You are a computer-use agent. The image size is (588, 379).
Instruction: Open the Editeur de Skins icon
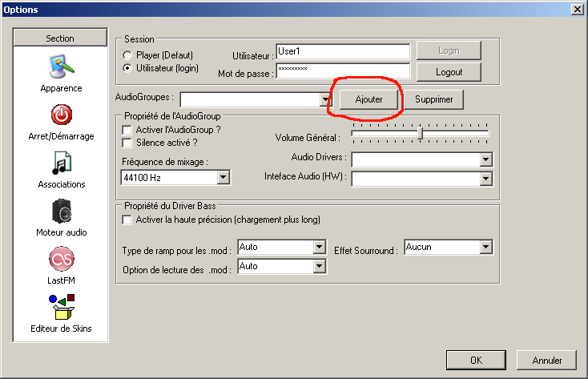[x=61, y=307]
